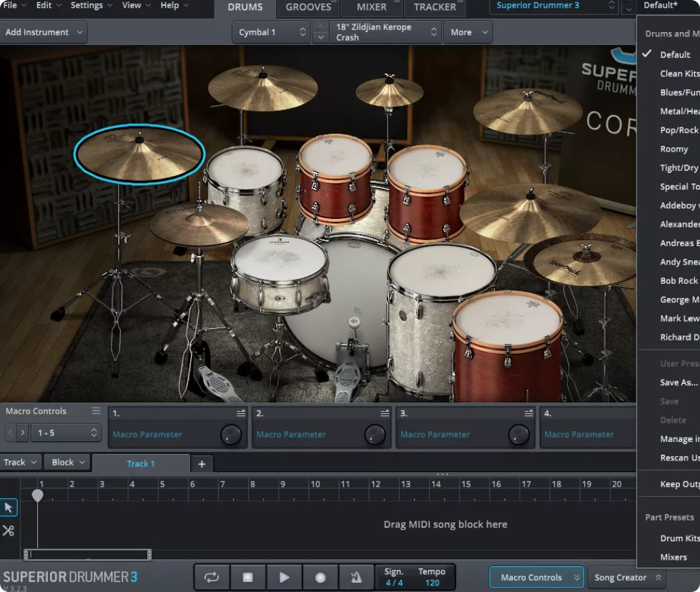Click the left red rack tom
This screenshot has width=700, height=592.
[x=336, y=179]
